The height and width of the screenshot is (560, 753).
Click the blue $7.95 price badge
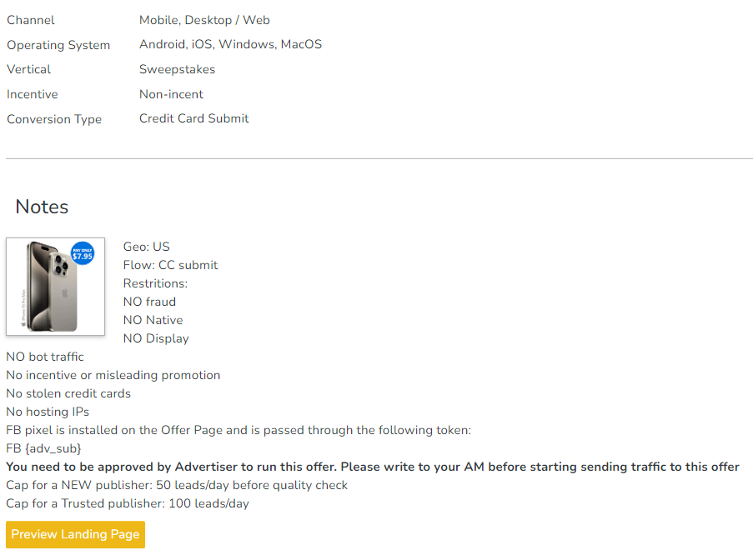83,253
